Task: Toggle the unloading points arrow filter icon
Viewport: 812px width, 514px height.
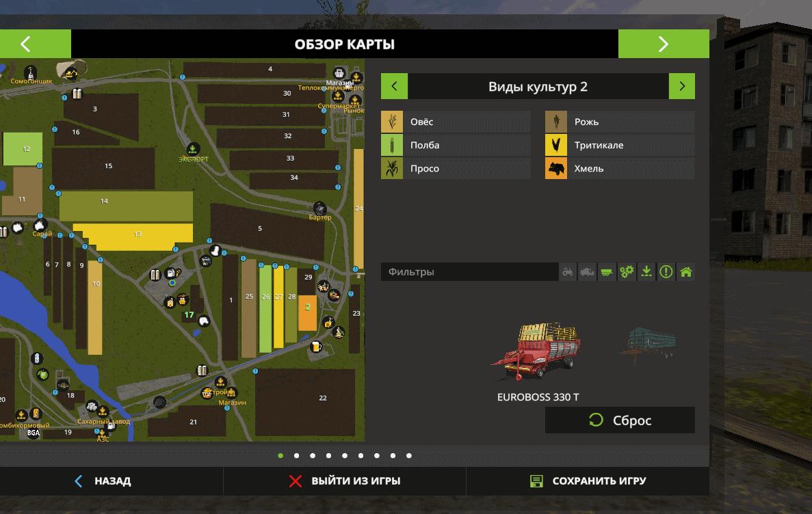Action: (646, 272)
